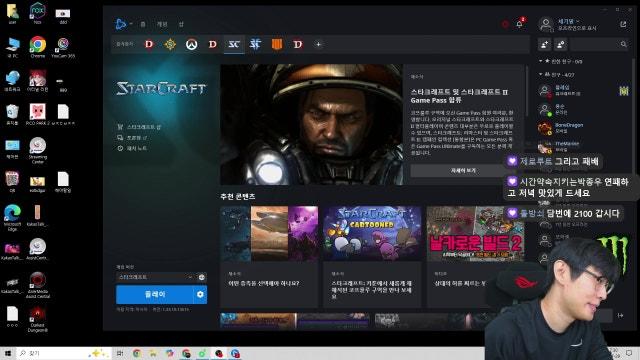The height and width of the screenshot is (360, 640).
Task: Click the friend search field
Action: [x=599, y=44]
